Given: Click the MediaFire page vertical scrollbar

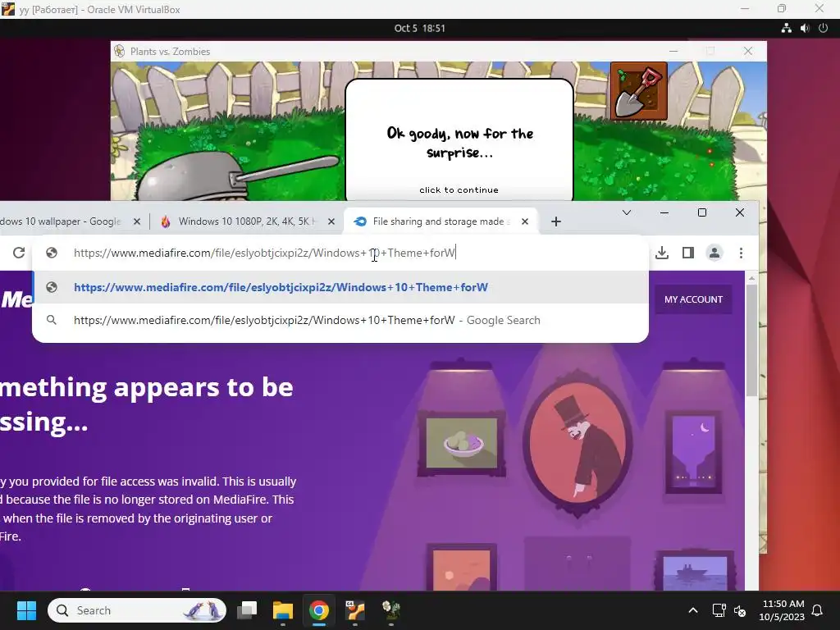Looking at the screenshot, I should click(751, 340).
